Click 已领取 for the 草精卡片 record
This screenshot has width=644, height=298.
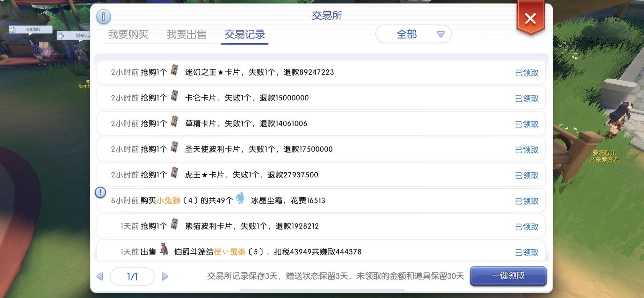526,124
